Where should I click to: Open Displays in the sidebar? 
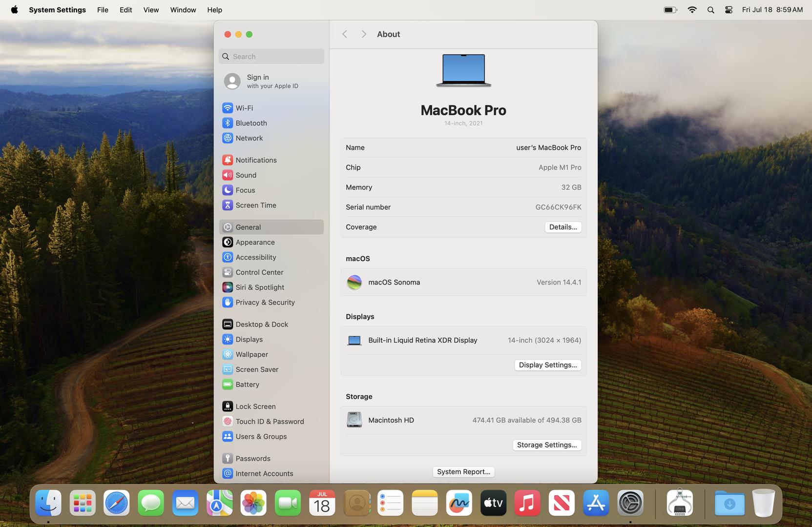click(271, 340)
